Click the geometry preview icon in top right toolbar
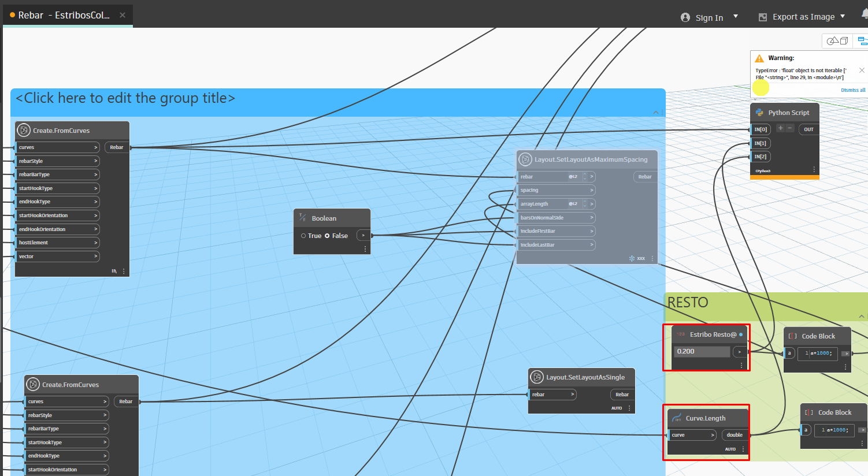This screenshot has width=868, height=476. pyautogui.click(x=836, y=40)
